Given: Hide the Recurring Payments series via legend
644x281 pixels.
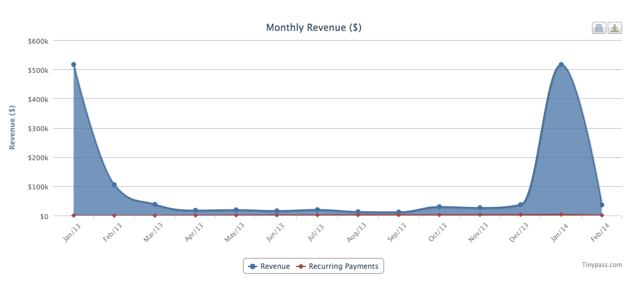Looking at the screenshot, I should click(343, 266).
